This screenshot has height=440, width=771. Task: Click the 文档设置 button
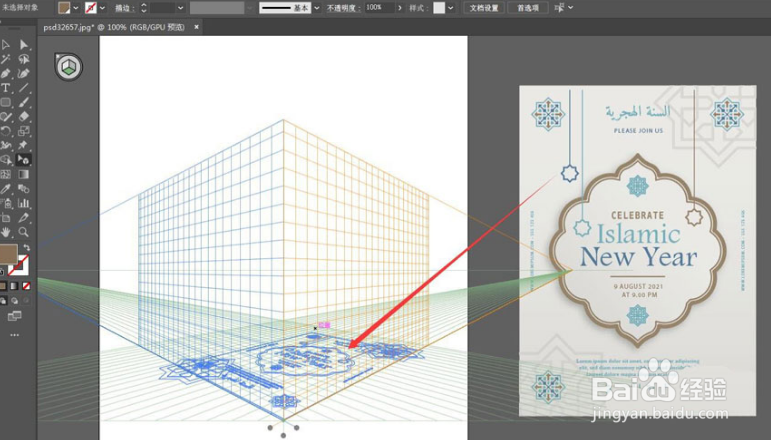coord(484,8)
